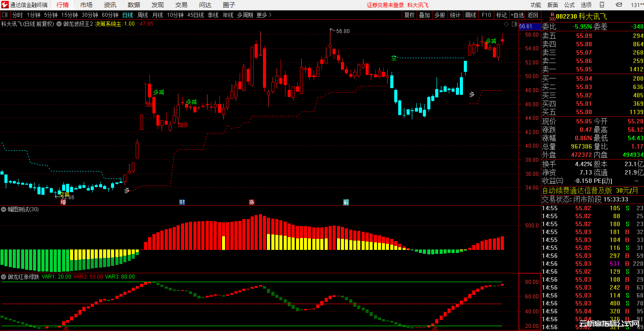Click the 涨 marker icon on timeline
The height and width of the screenshot is (331, 644).
[x=252, y=202]
